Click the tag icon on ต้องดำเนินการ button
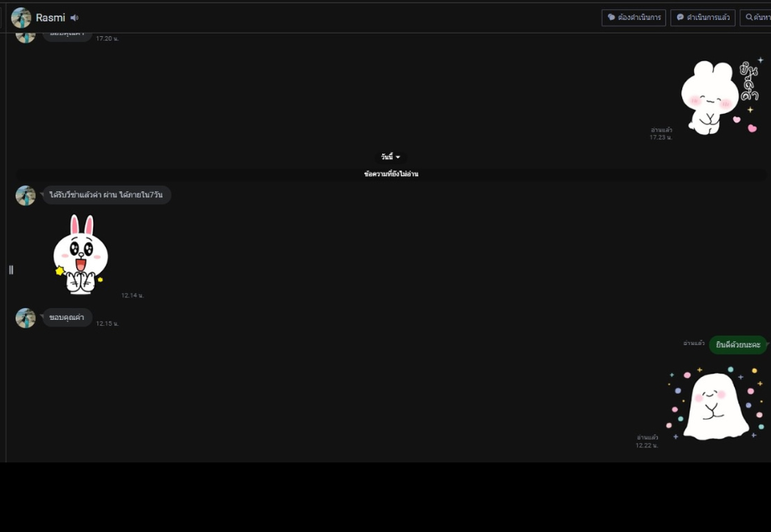Viewport: 771px width, 532px height. [x=611, y=18]
